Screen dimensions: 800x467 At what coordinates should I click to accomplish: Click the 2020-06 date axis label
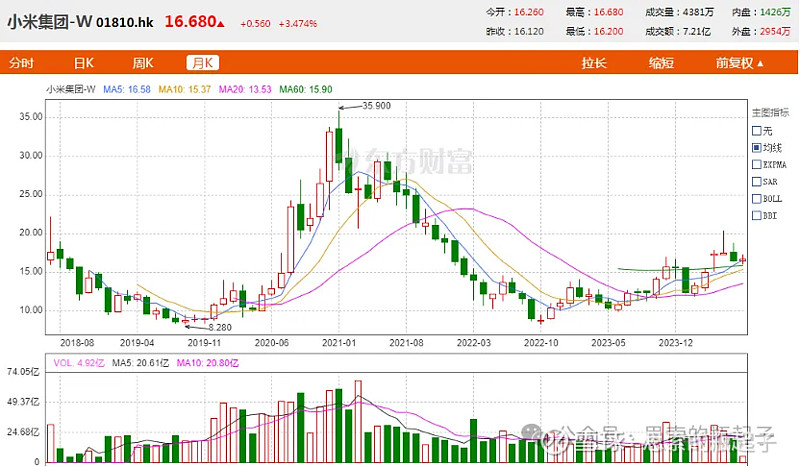271,342
